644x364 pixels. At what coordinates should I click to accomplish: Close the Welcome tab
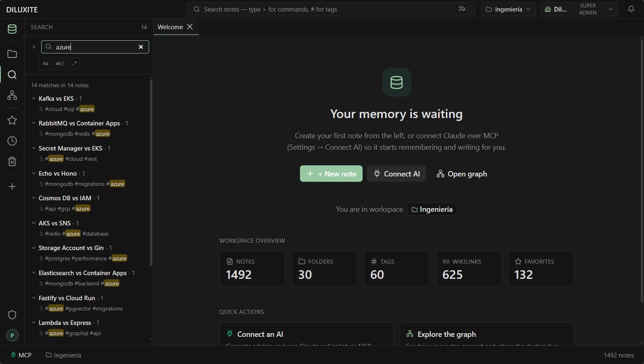click(190, 27)
